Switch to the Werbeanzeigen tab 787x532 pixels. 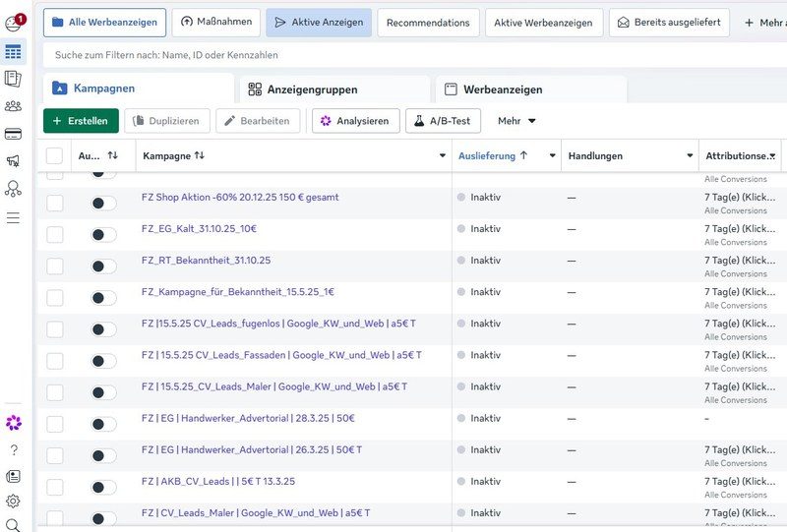[x=531, y=89]
